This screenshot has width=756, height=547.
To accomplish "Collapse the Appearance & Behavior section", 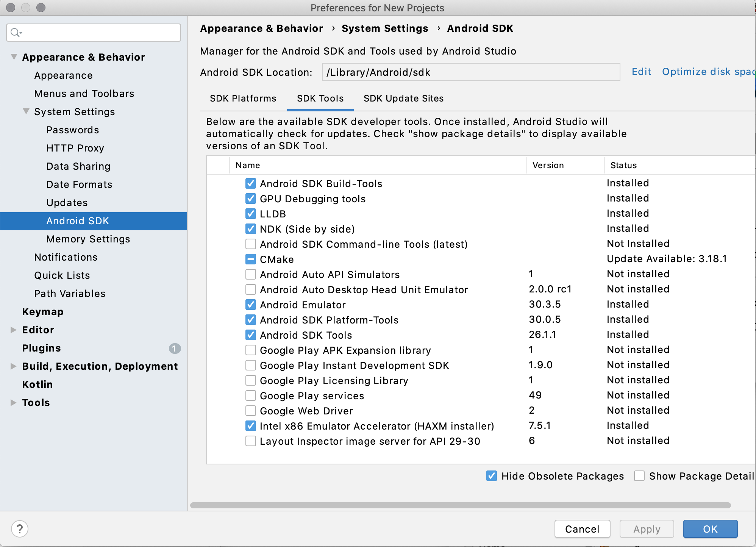I will (14, 57).
